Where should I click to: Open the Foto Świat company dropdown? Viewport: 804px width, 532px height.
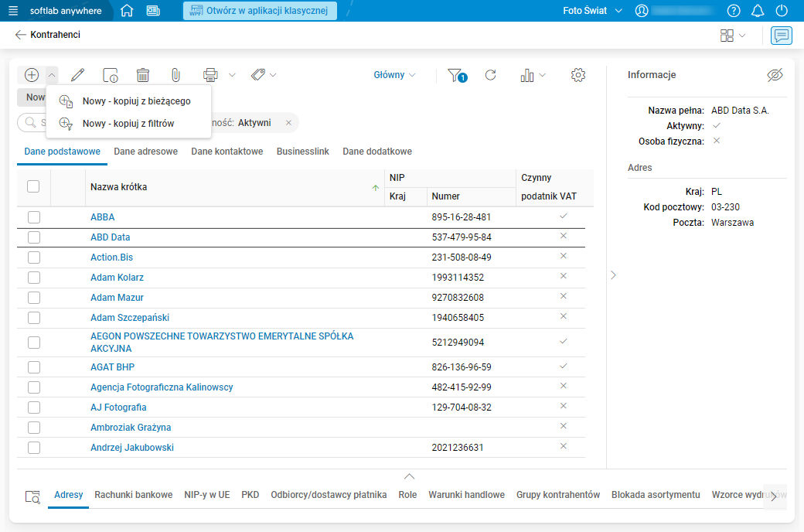(593, 10)
